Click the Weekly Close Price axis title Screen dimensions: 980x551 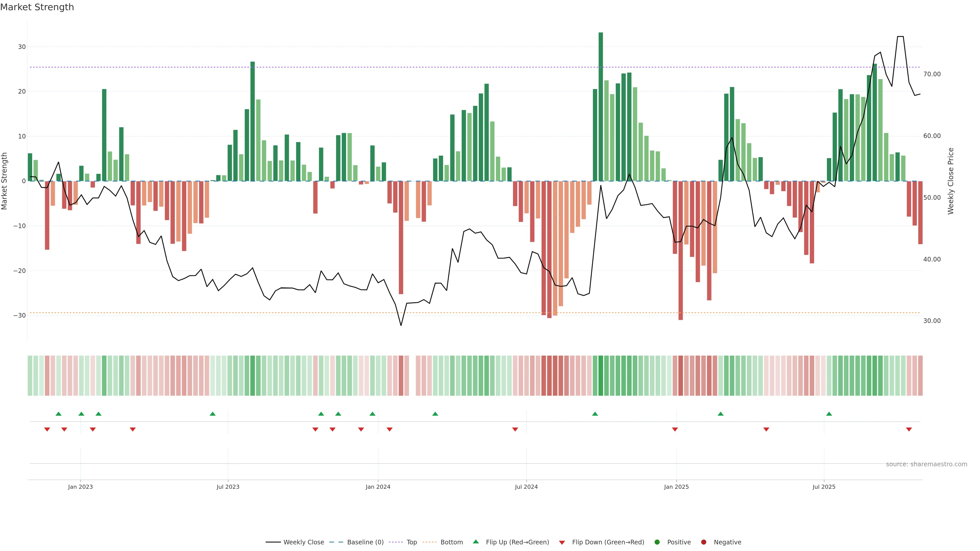tap(951, 181)
